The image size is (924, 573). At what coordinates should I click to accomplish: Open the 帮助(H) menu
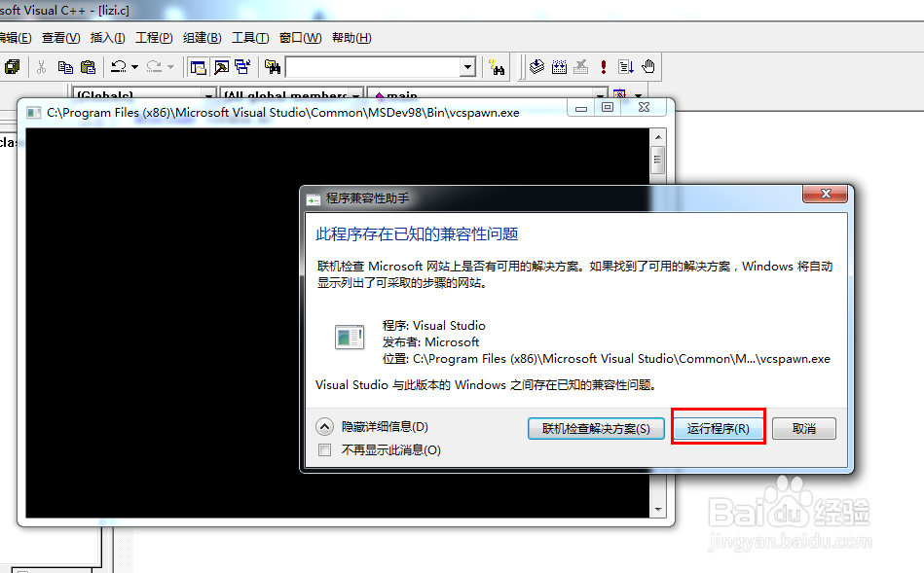click(x=351, y=38)
